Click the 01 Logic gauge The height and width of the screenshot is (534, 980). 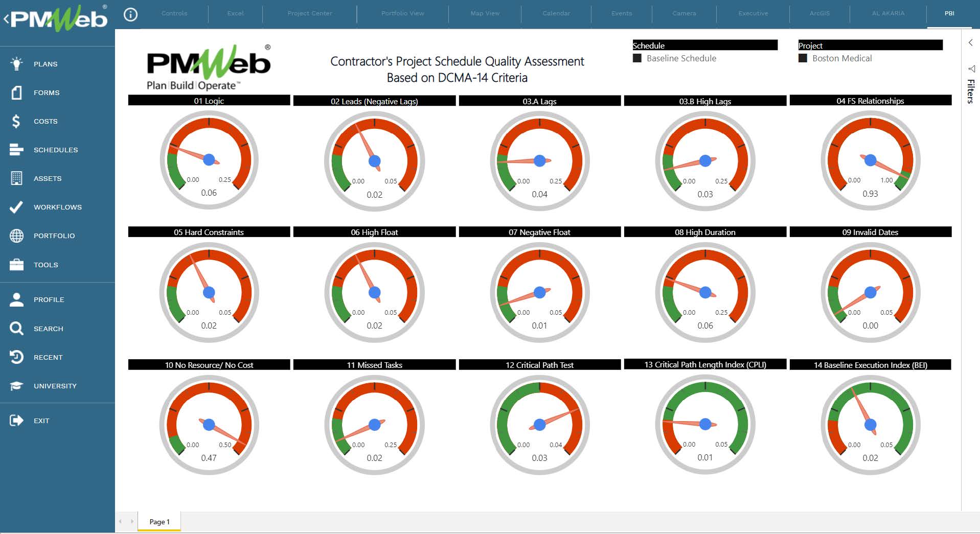click(x=209, y=160)
